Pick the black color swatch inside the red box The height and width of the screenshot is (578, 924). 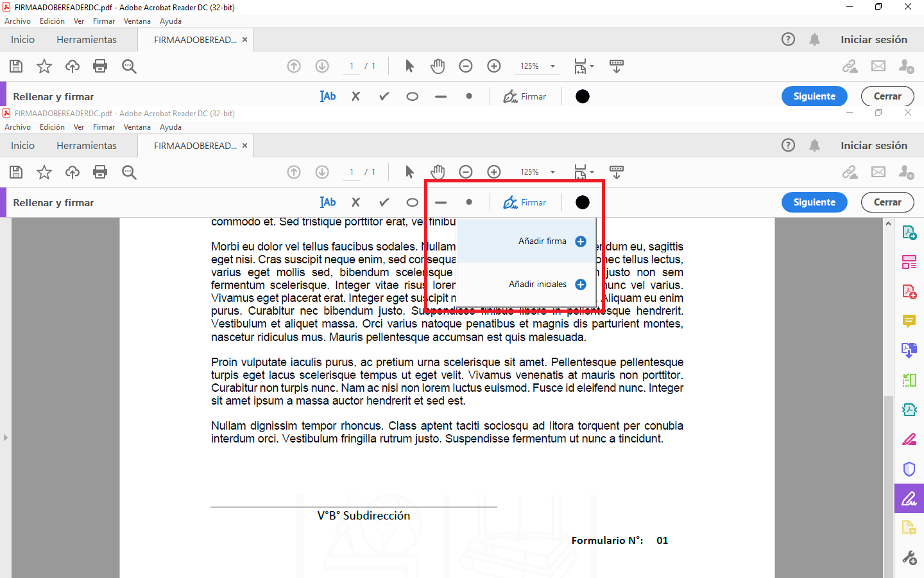[x=583, y=202]
